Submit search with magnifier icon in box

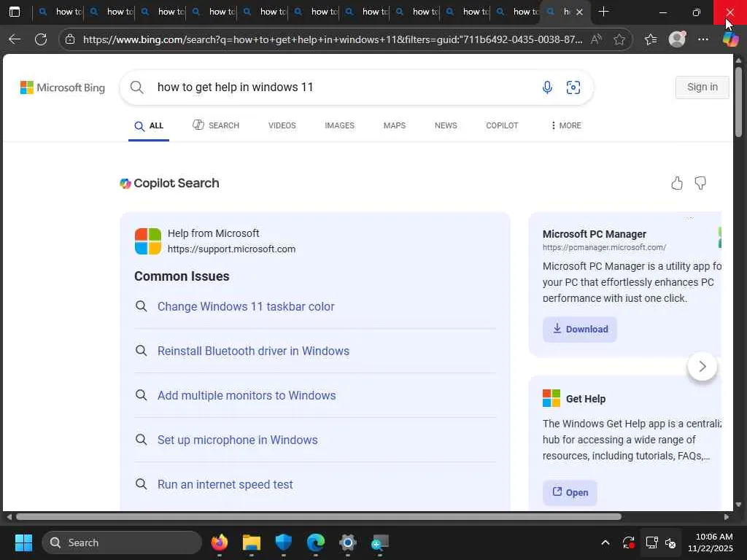coord(136,87)
